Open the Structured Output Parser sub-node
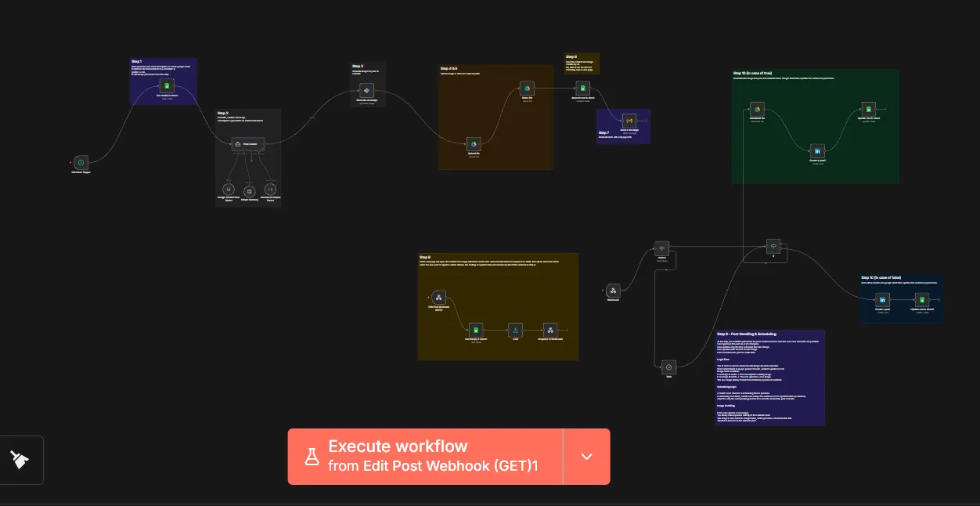 click(270, 190)
